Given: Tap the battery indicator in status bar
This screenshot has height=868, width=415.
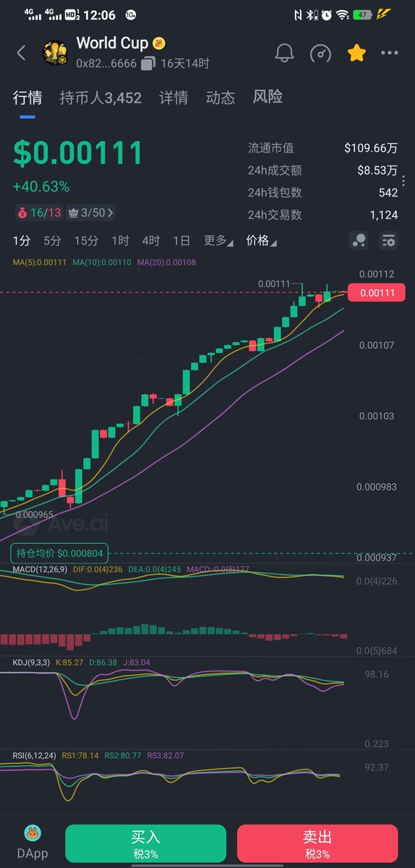Looking at the screenshot, I should pos(362,14).
